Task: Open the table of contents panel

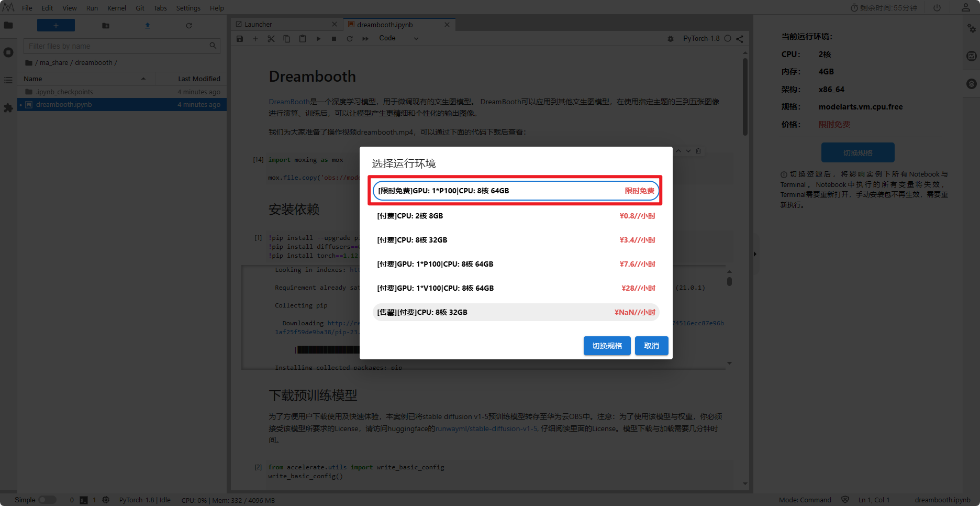Action: (8, 80)
